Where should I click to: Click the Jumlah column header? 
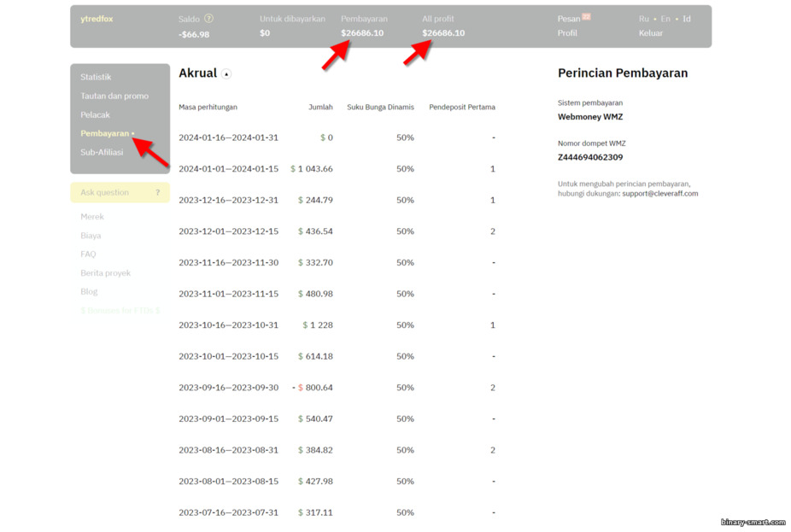tap(321, 107)
